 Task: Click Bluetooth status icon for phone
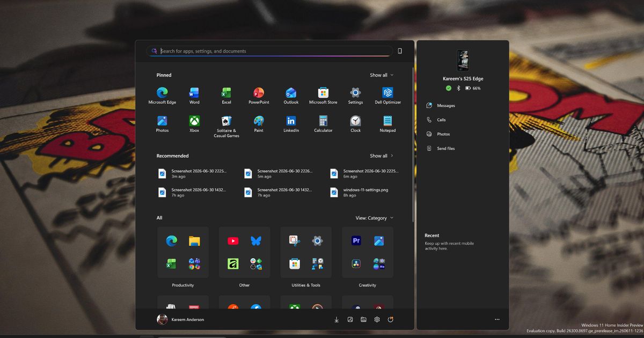[x=458, y=88]
